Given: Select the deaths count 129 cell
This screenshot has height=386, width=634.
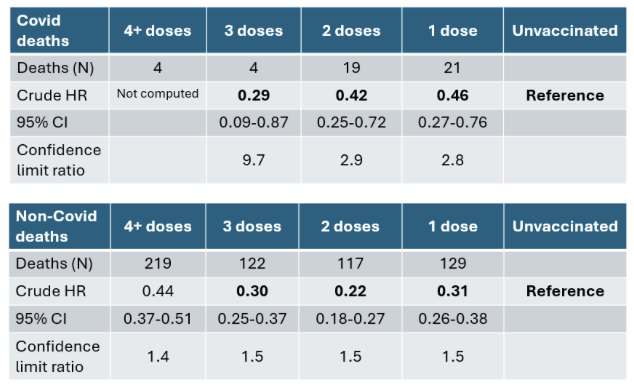Looking at the screenshot, I should (453, 264).
